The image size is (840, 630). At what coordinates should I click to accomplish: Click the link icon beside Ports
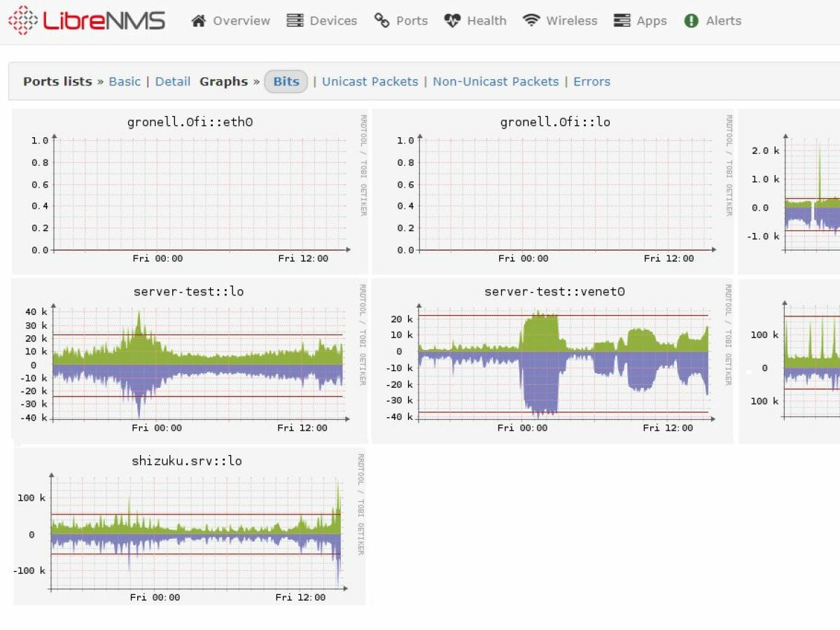pyautogui.click(x=381, y=21)
